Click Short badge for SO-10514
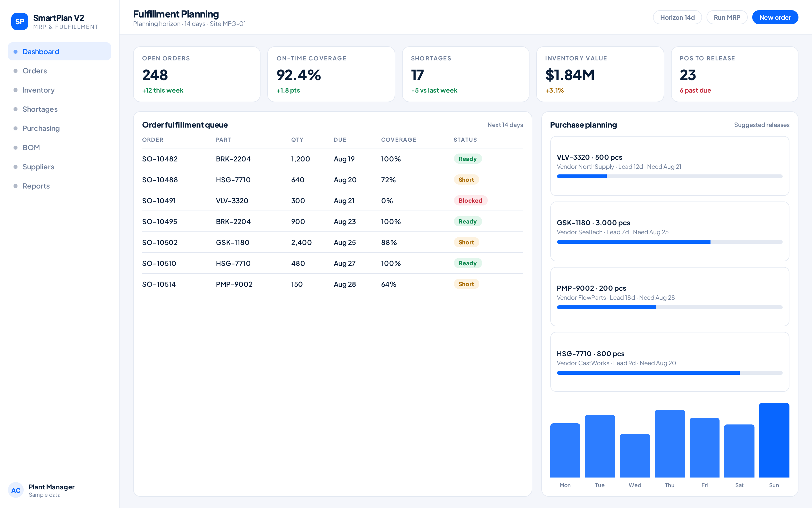This screenshot has height=508, width=812. (466, 284)
